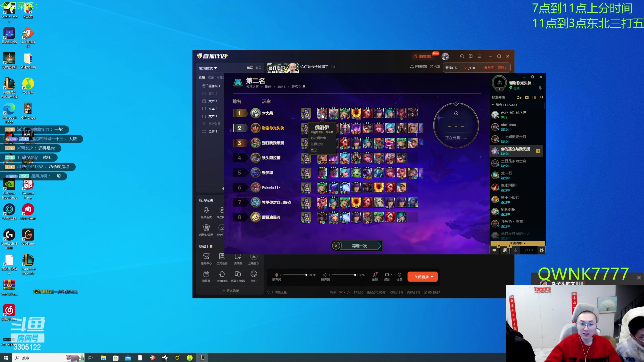
Task: Open the help question mark icon
Action: pyautogui.click(x=471, y=56)
